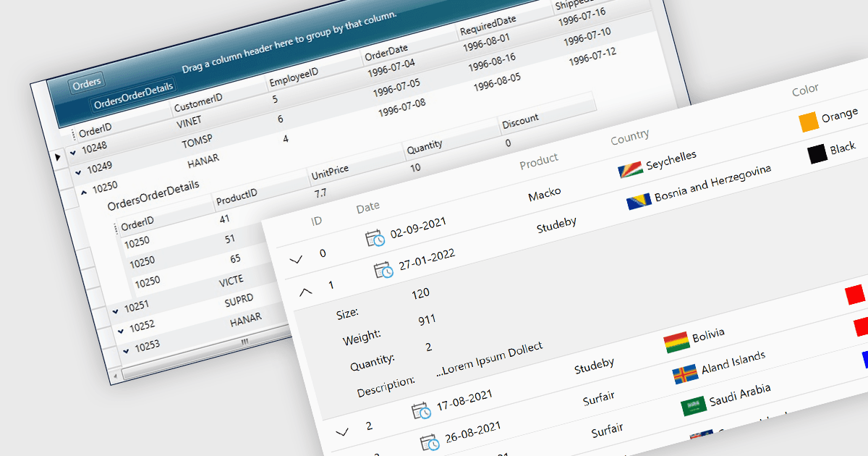
Task: Click the OrderDate column header
Action: (386, 54)
